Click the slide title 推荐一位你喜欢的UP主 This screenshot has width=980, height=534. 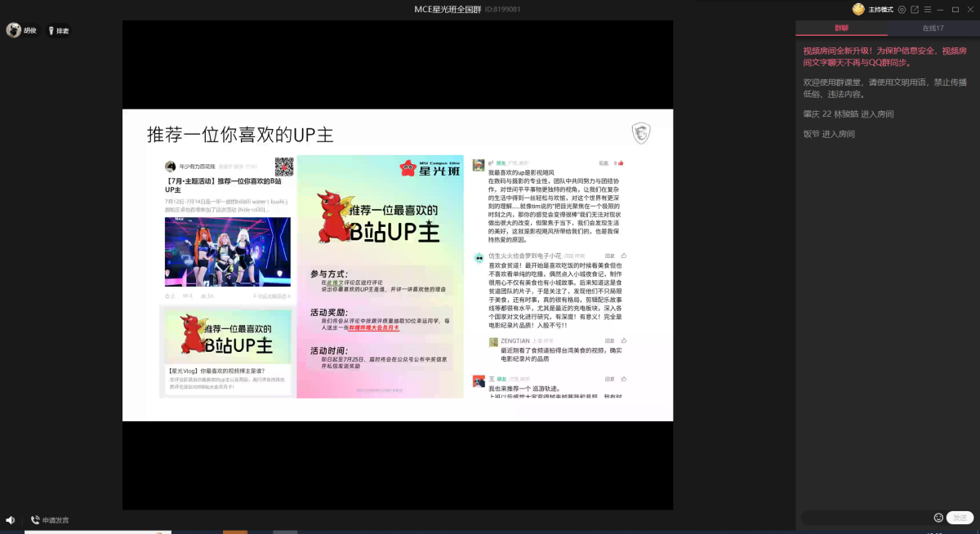(240, 135)
